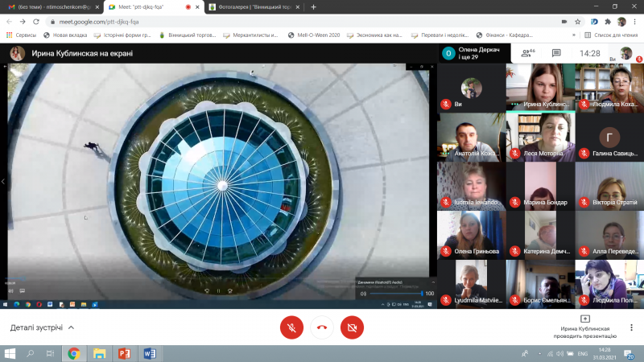Close the Фотогалерея tab
This screenshot has height=362, width=644.
tap(298, 7)
